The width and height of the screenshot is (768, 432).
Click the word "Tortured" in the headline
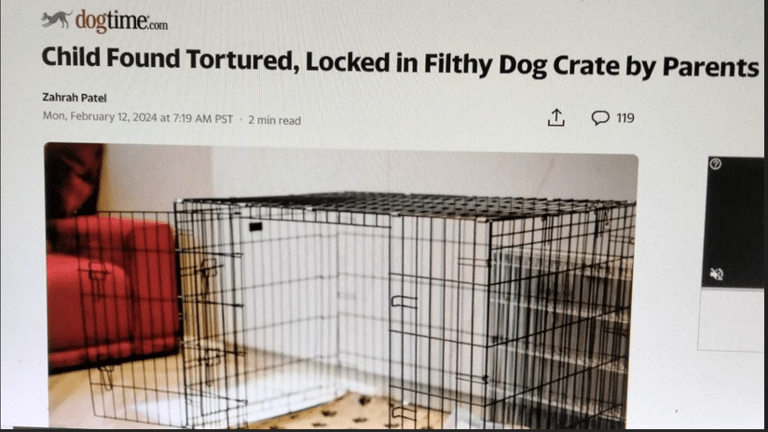pos(239,59)
